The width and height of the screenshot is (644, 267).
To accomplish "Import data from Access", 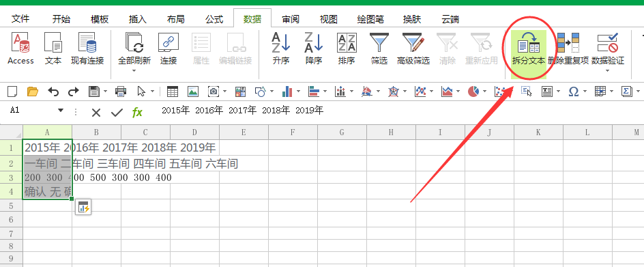I will click(20, 48).
